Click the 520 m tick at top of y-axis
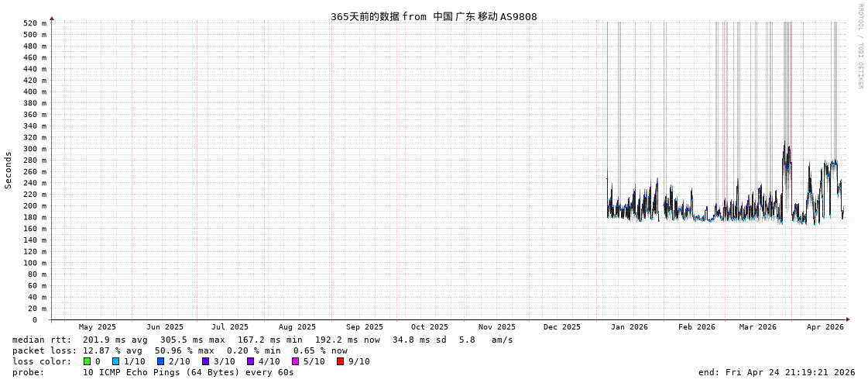868x383 pixels. 34,23
